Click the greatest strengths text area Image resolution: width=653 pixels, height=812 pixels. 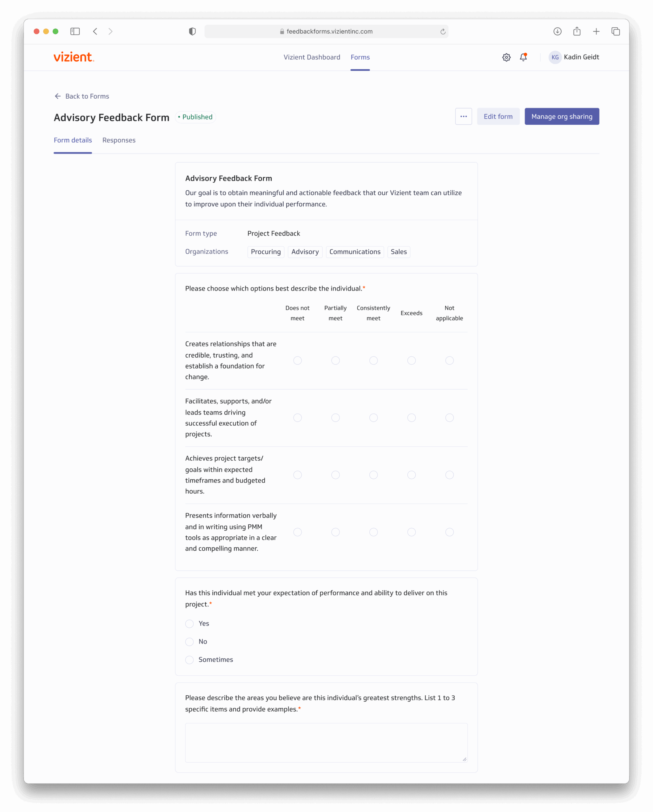coord(326,742)
